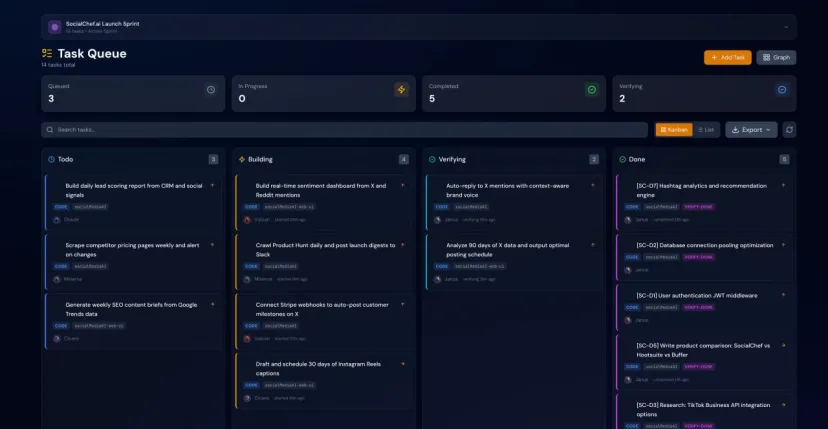Click the Done column count badge
Screen dimensions: 828x429
click(x=784, y=159)
